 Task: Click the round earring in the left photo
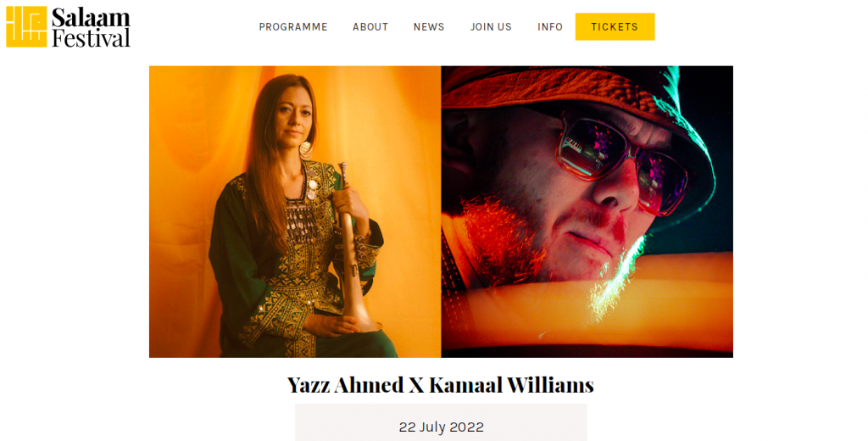(x=305, y=149)
